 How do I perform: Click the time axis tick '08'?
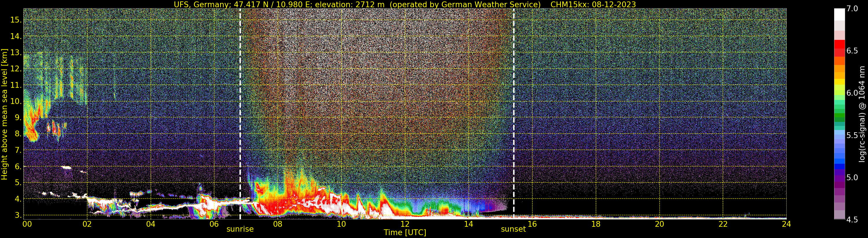[x=278, y=224]
